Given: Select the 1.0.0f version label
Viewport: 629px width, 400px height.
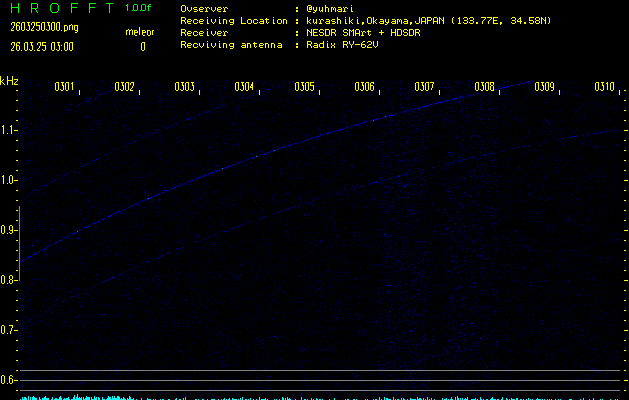Looking at the screenshot, I should point(139,8).
